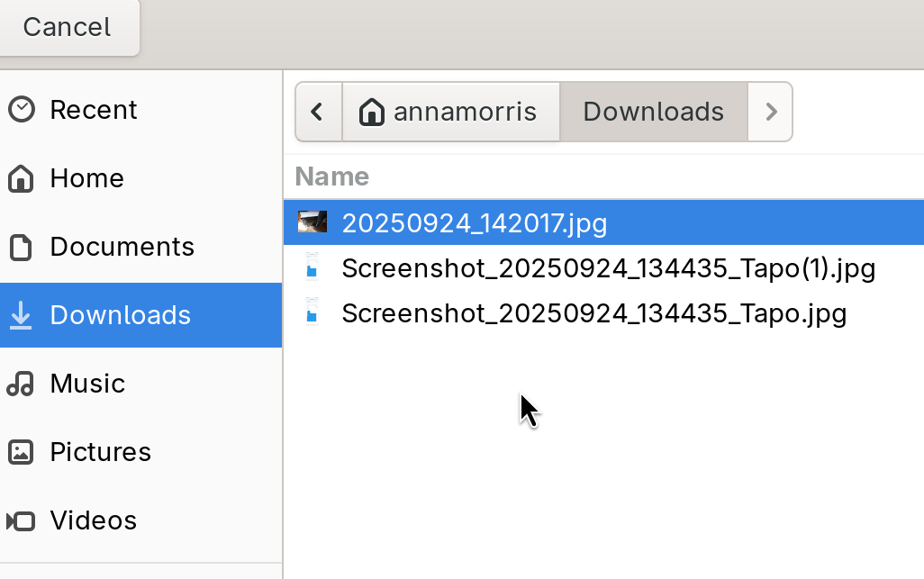The image size is (924, 579).
Task: Select the Downloads path bar segment
Action: (653, 112)
